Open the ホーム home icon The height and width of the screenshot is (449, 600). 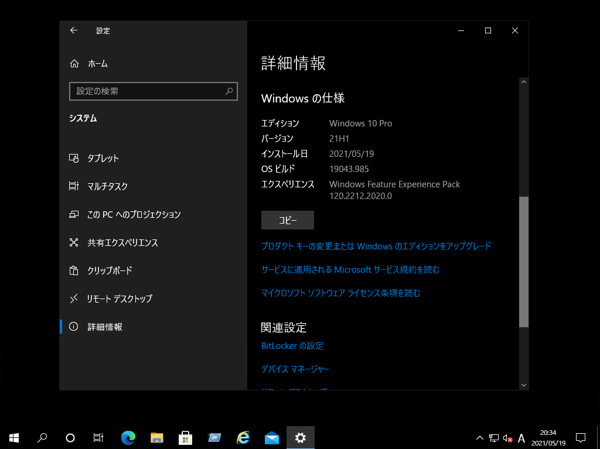[74, 64]
